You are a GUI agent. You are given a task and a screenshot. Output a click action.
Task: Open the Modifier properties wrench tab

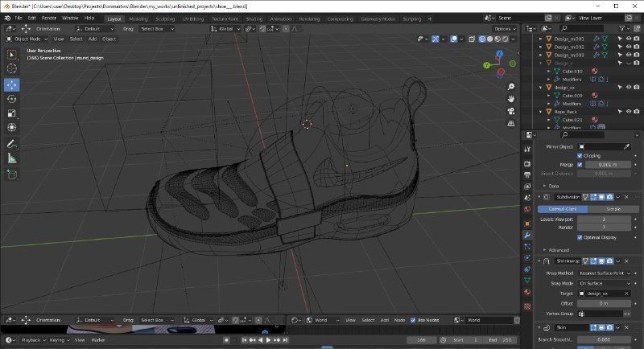click(527, 235)
